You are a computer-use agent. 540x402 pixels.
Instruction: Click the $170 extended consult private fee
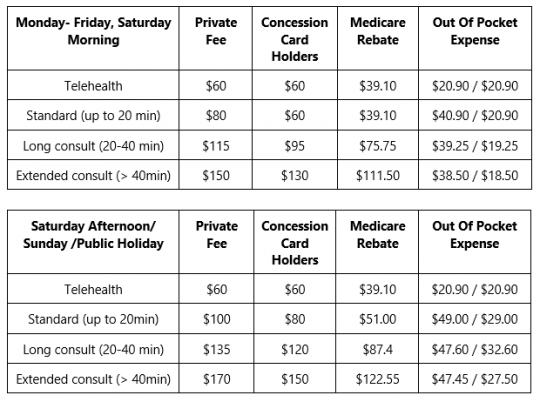click(x=217, y=379)
